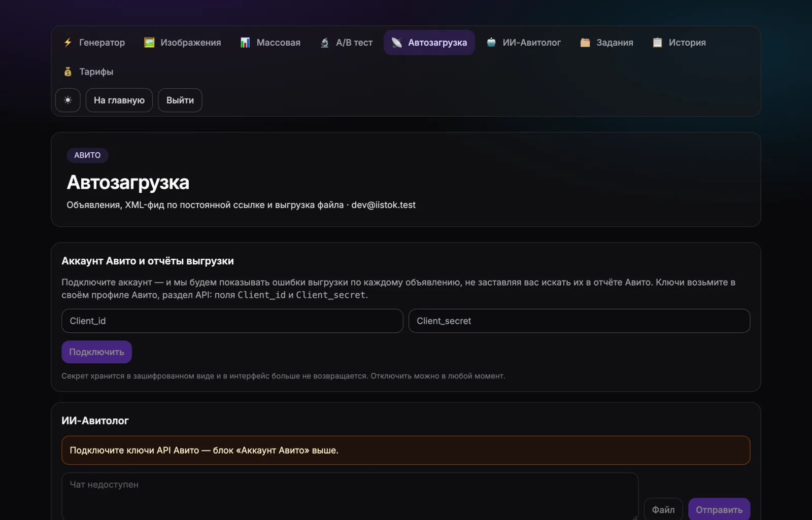Focus the Client_id input field

point(232,321)
